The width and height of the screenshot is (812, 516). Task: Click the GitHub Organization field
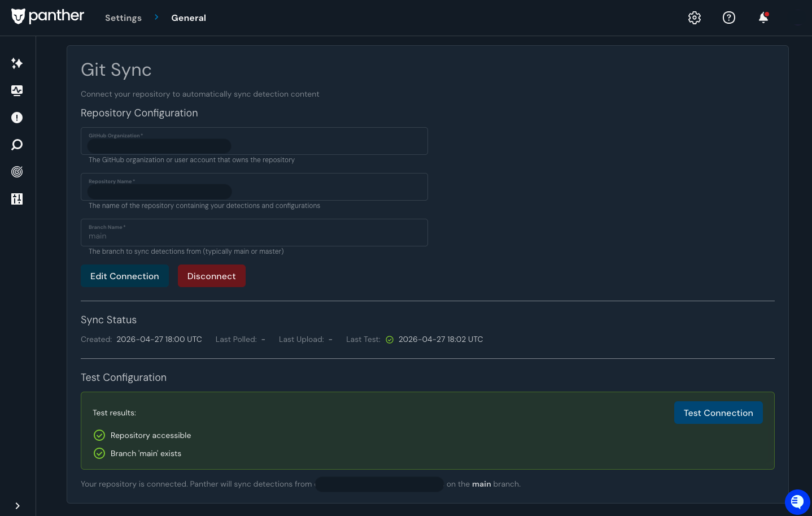tap(254, 141)
